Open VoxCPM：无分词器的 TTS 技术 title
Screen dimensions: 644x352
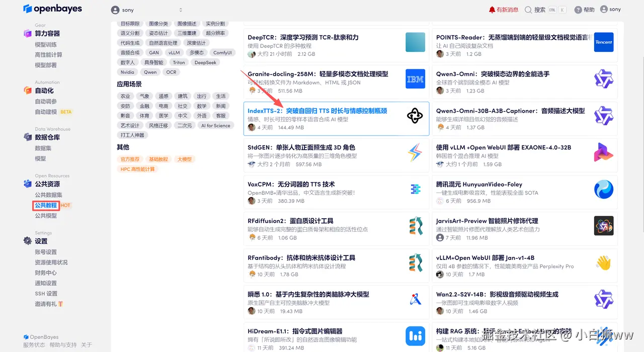(x=291, y=184)
